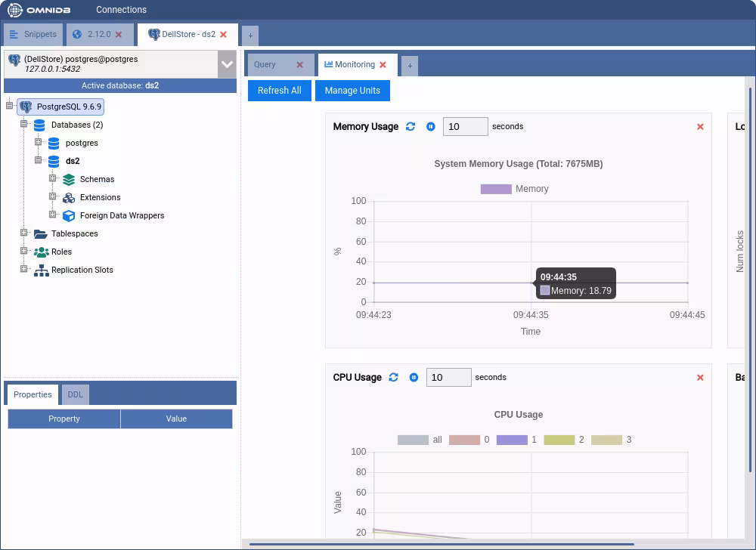Viewport: 756px width, 550px height.
Task: Toggle the CPU 0 legend swatch
Action: [x=464, y=440]
